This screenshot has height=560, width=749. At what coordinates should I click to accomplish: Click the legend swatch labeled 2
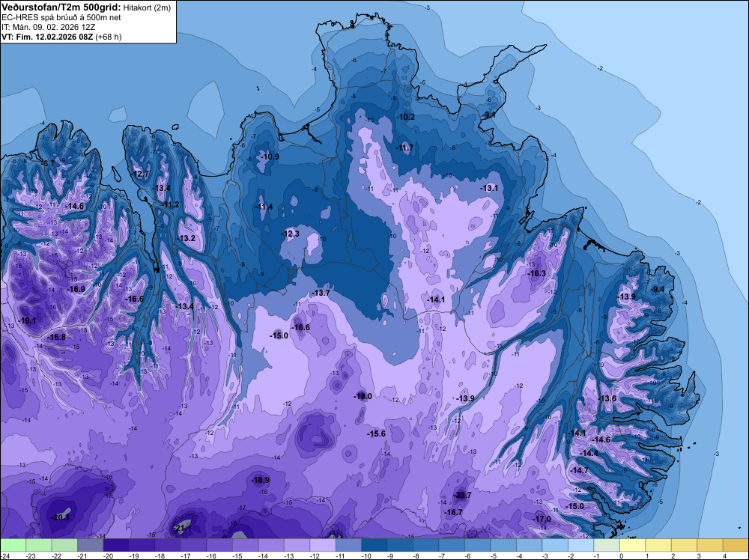coord(684,545)
